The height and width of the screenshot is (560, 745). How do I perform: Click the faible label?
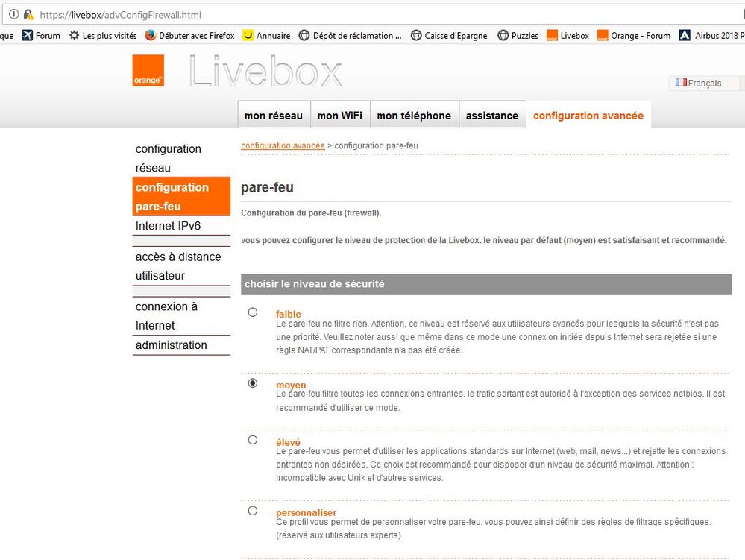point(288,314)
